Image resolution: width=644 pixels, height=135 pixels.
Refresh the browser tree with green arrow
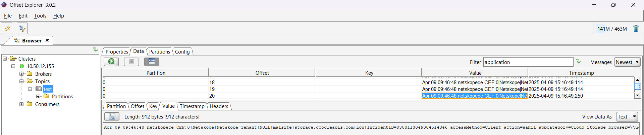point(95,50)
